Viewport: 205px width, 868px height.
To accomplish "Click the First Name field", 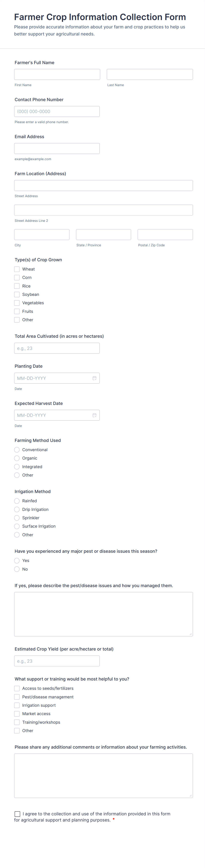I will tap(57, 74).
